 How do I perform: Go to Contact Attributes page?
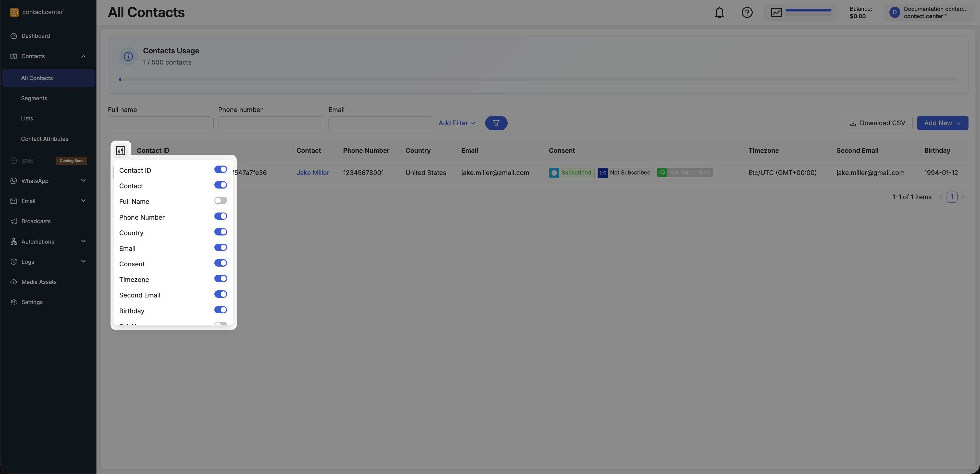point(44,139)
